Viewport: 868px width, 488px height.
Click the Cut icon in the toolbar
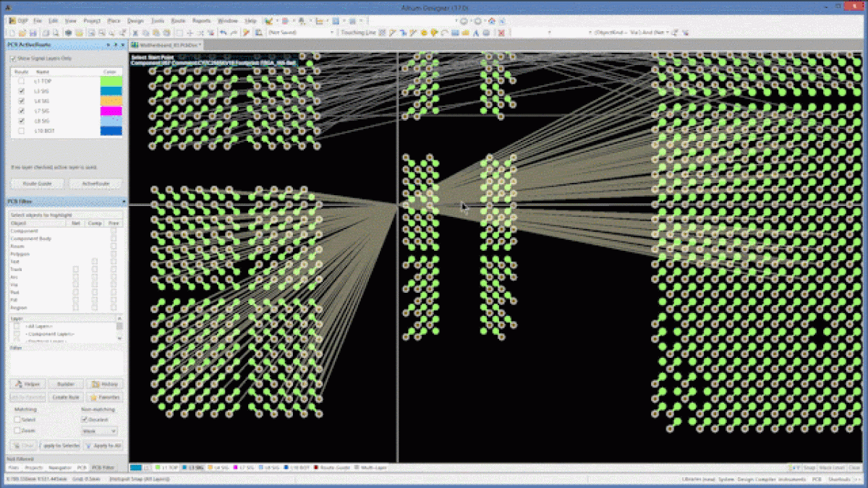(135, 33)
